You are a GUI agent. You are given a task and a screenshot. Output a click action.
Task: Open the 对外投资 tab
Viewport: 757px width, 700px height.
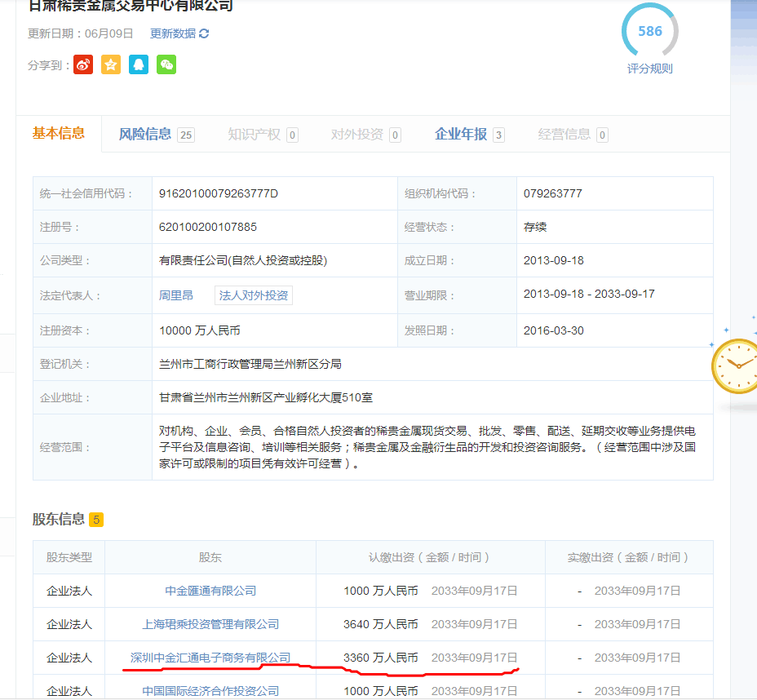pos(356,134)
